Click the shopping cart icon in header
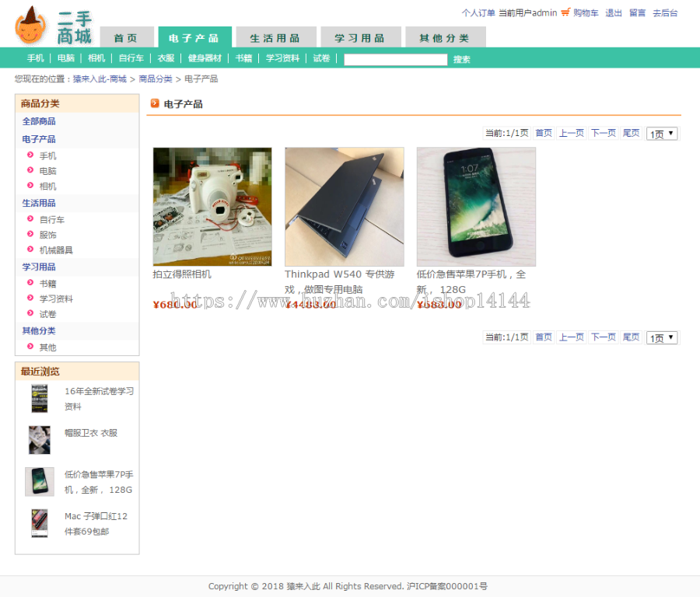700x597 pixels. pyautogui.click(x=565, y=12)
